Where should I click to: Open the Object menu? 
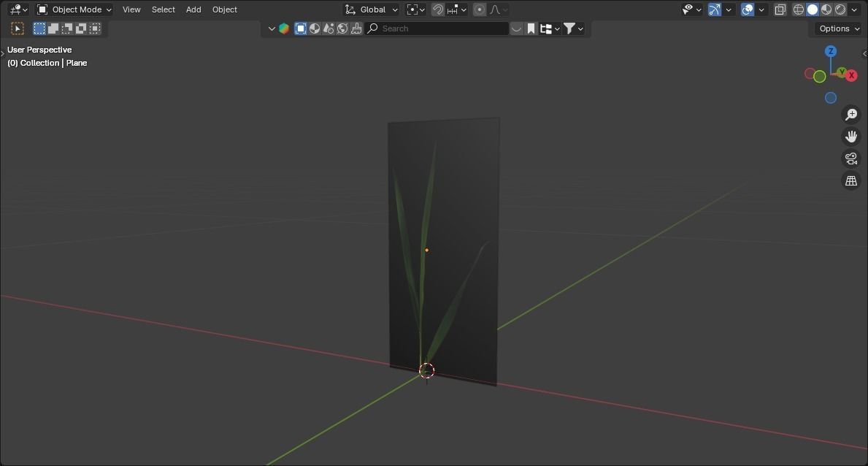224,9
